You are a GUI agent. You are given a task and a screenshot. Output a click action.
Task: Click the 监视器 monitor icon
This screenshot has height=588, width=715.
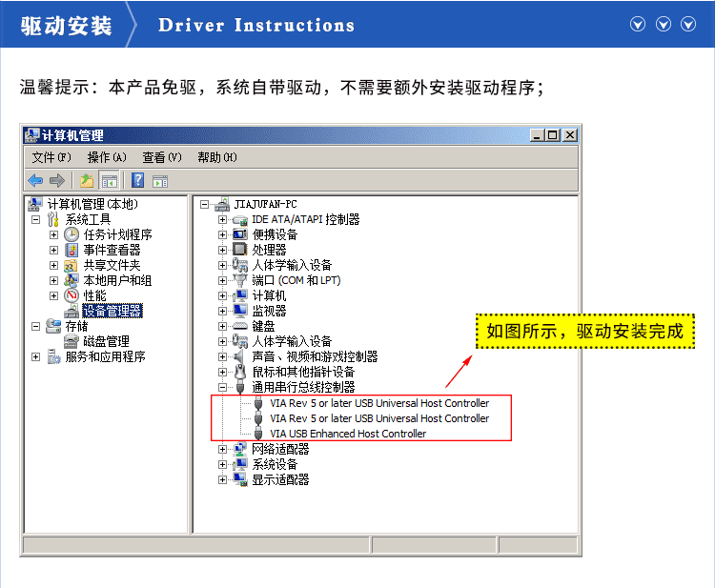point(240,311)
